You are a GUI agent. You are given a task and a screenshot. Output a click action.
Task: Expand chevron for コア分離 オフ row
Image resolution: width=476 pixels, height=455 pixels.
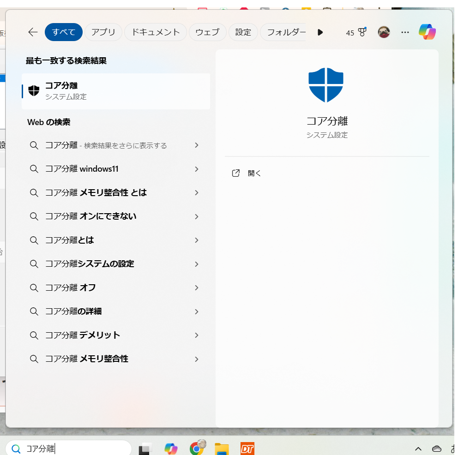pos(197,287)
